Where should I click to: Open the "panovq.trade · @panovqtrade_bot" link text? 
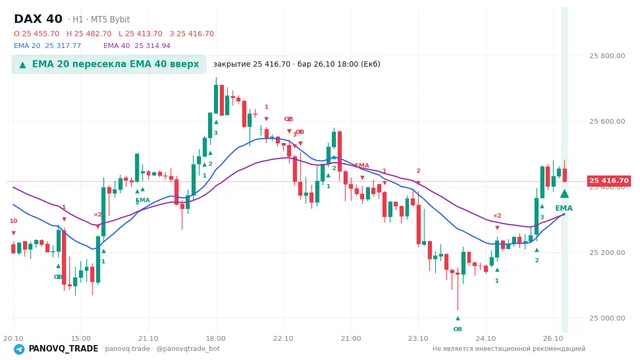pyautogui.click(x=162, y=349)
